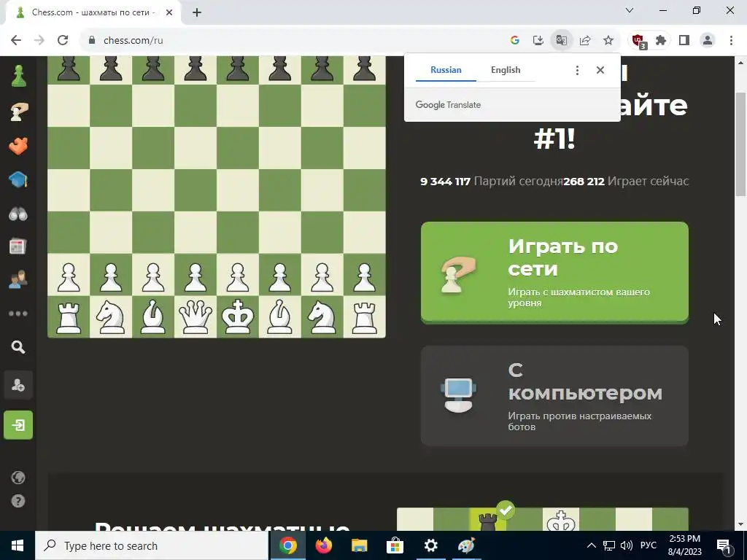This screenshot has width=747, height=560.
Task: Open Chess.com home pawn logo in sidebar
Action: (18, 77)
